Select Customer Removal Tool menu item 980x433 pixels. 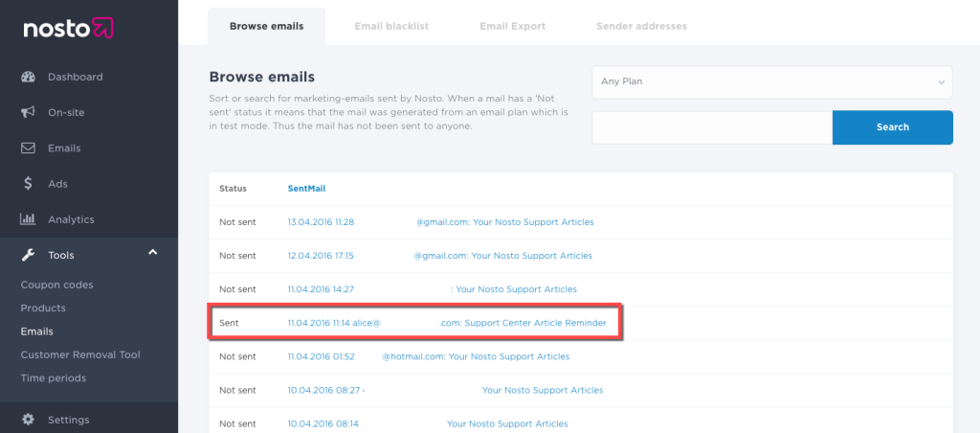(80, 355)
